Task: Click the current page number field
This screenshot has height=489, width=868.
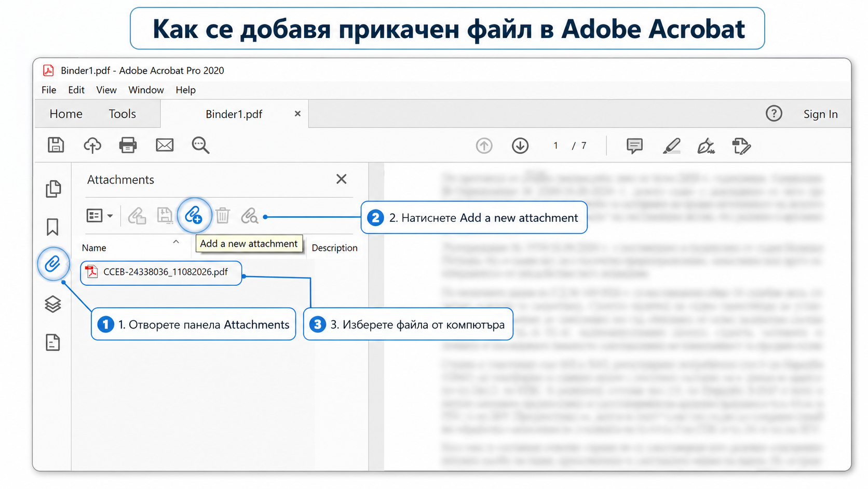Action: click(x=555, y=146)
